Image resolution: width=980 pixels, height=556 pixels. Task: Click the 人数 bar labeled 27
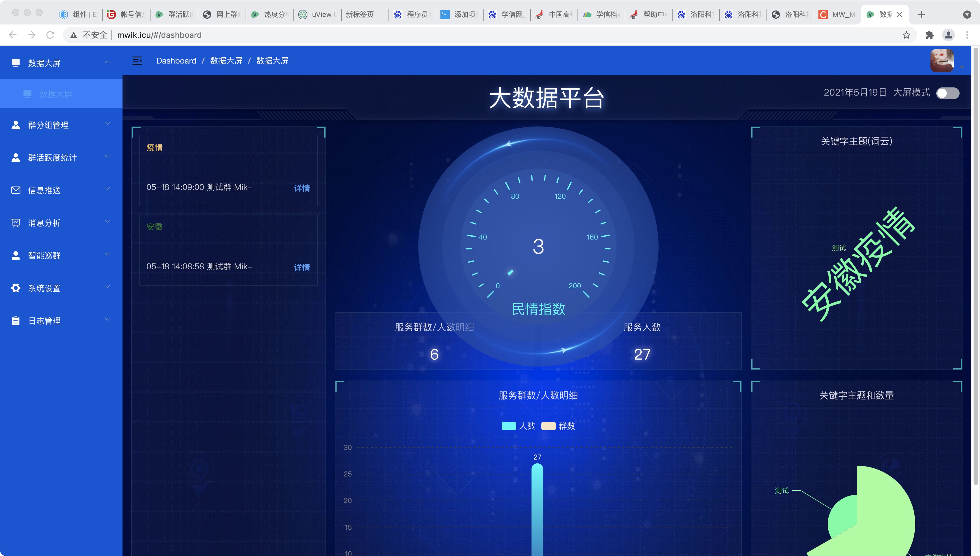coord(537,509)
